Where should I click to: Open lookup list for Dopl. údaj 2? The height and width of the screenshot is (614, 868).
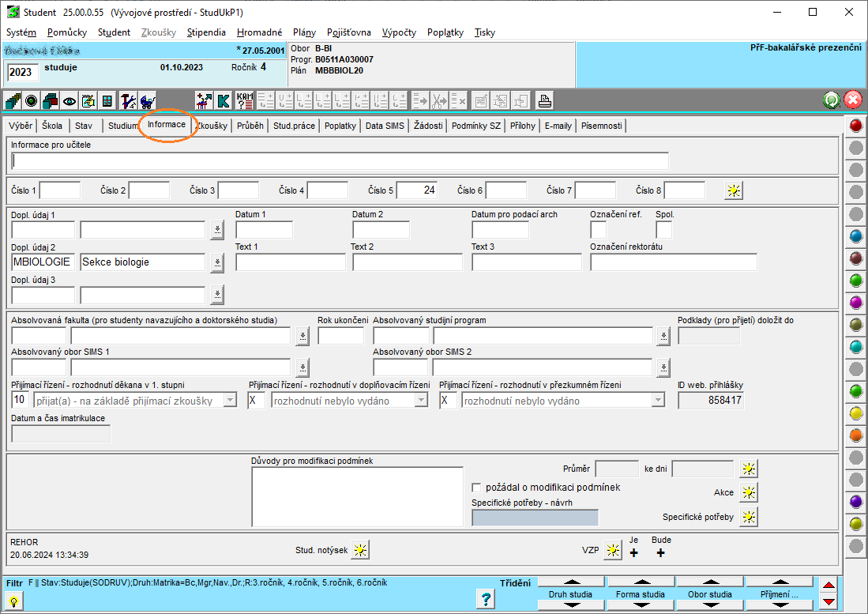coord(216,262)
